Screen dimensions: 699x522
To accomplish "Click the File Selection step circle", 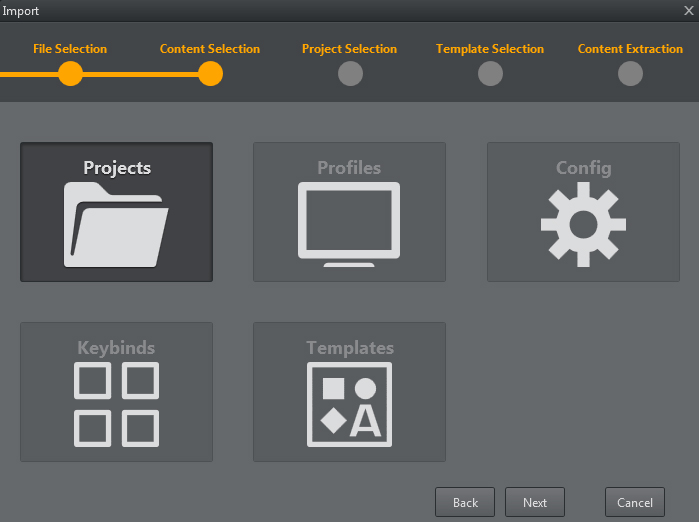I will click(x=70, y=74).
